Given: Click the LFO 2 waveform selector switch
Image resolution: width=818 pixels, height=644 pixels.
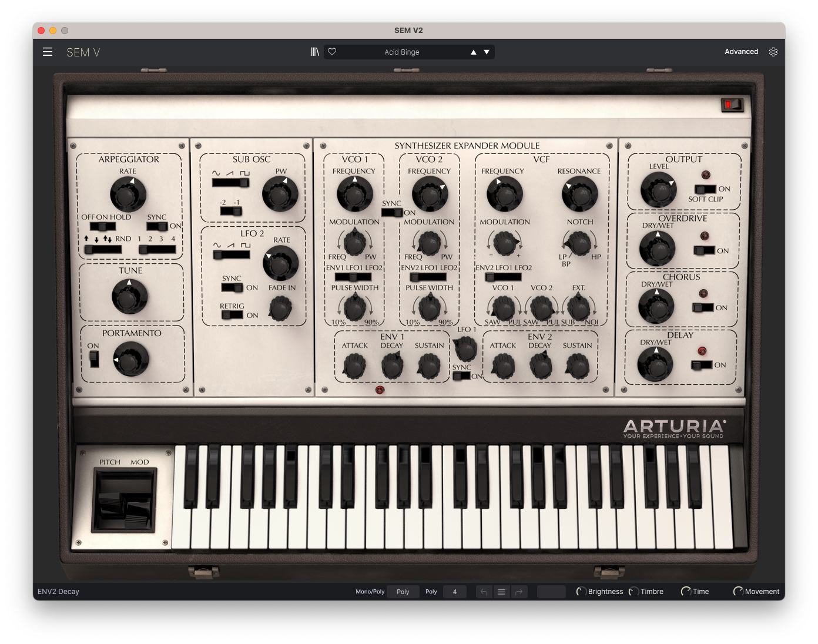Looking at the screenshot, I should [x=232, y=255].
